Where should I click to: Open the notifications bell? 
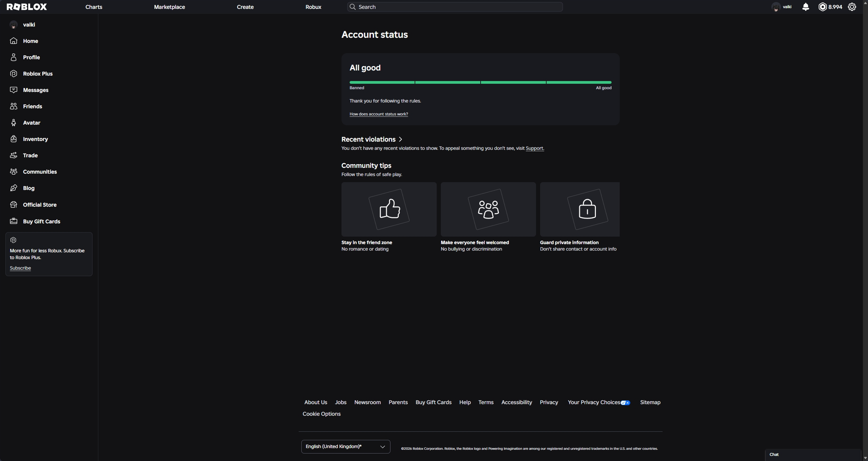click(805, 7)
